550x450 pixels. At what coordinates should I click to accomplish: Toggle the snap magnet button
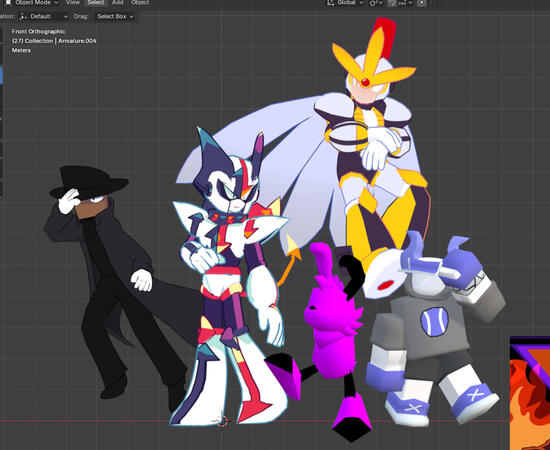[392, 3]
